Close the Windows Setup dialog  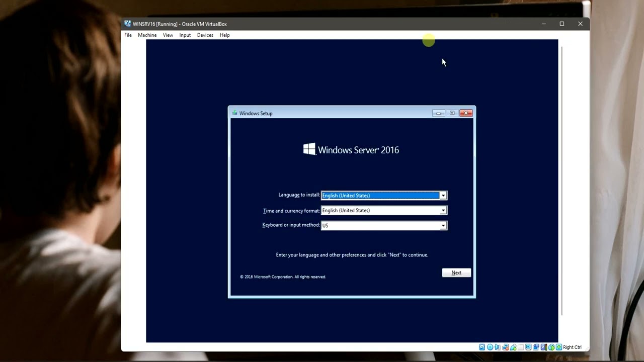(466, 113)
